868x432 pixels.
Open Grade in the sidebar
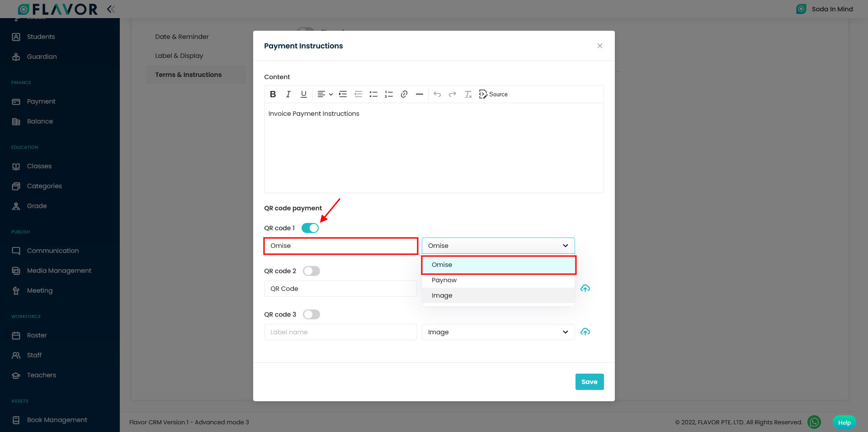[37, 206]
